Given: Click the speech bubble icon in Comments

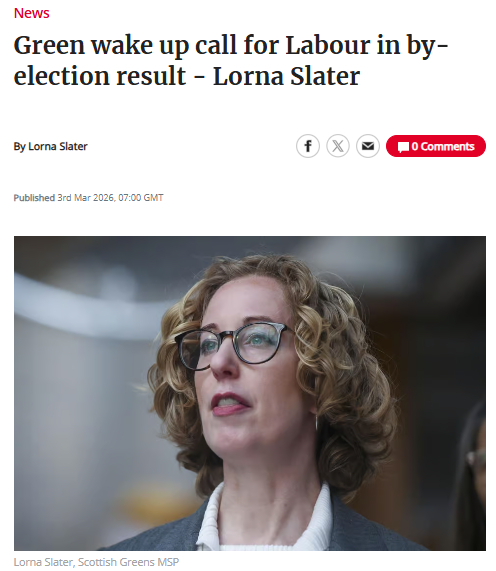Looking at the screenshot, I should click(403, 147).
